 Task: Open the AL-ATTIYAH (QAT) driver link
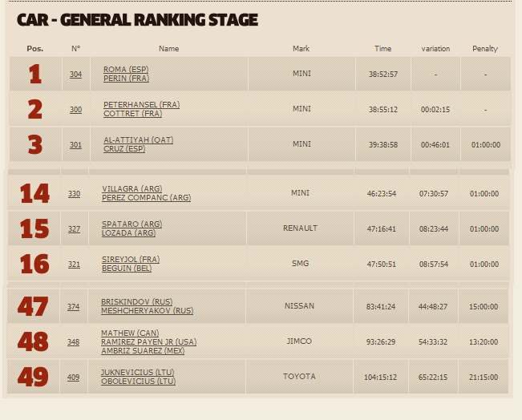tap(138, 140)
